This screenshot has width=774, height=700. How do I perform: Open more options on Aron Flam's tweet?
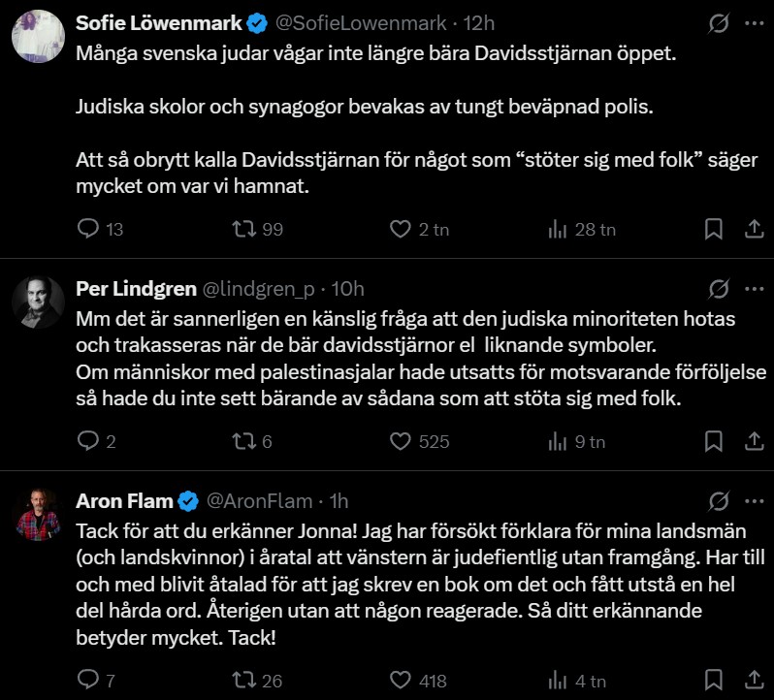(754, 501)
